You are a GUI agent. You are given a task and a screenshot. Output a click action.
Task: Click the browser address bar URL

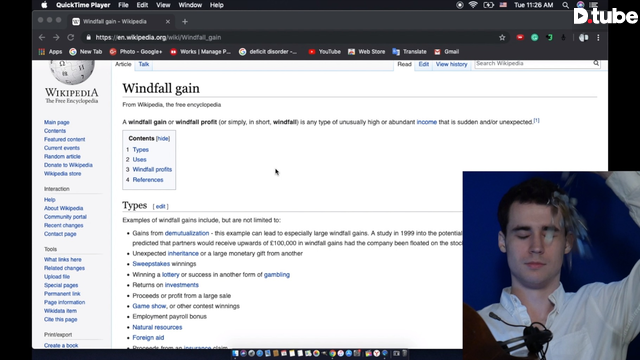158,38
